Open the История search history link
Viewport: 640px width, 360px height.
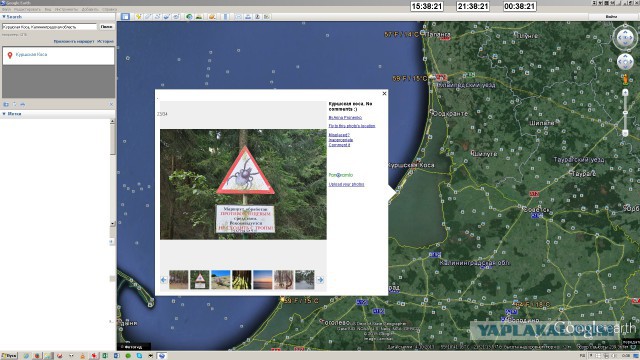coord(105,41)
